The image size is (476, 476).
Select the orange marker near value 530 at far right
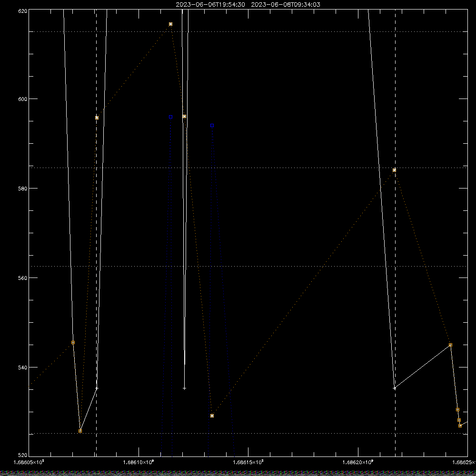pyautogui.click(x=458, y=409)
